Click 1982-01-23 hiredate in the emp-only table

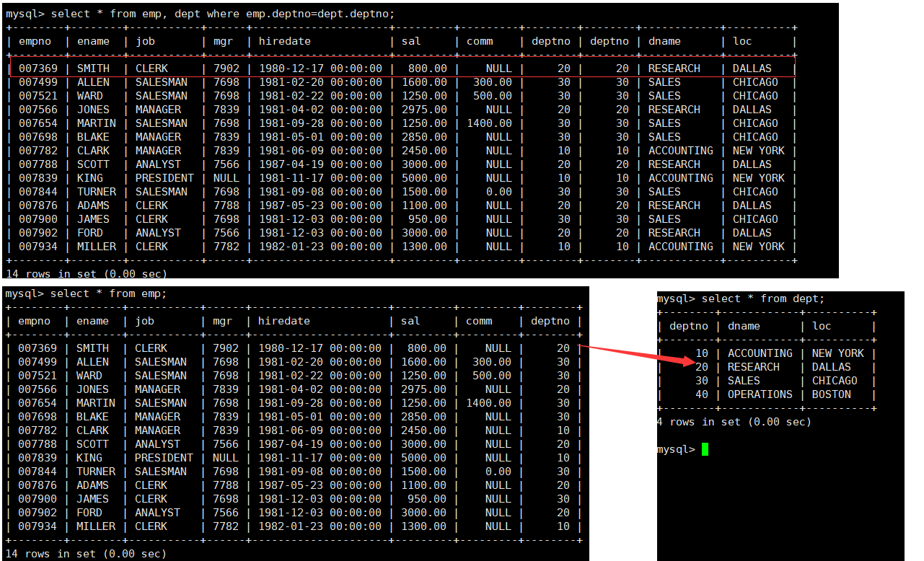[290, 526]
